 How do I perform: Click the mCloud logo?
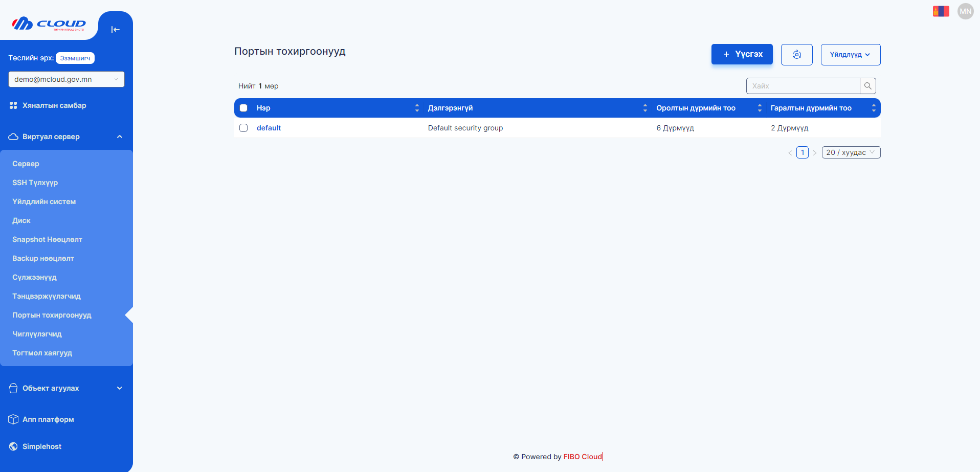pyautogui.click(x=49, y=24)
